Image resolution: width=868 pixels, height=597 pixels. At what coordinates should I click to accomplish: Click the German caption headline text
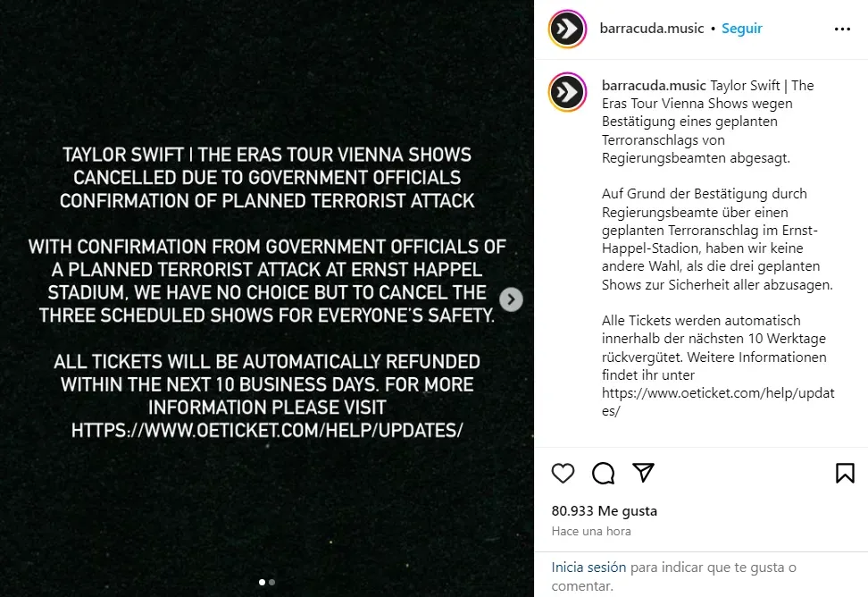click(x=697, y=122)
